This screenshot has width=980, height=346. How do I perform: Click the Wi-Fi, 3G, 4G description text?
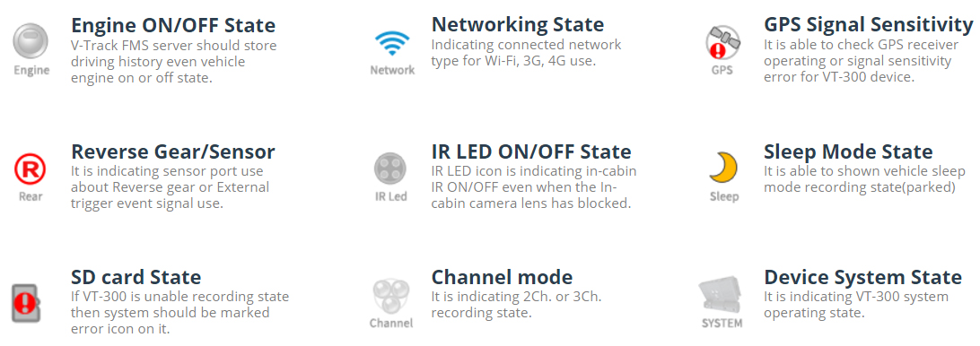pyautogui.click(x=526, y=53)
